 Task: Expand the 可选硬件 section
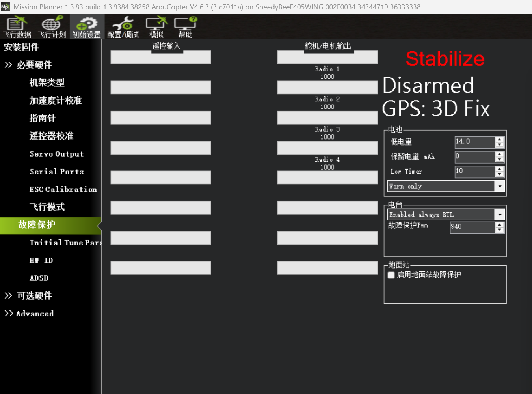28,295
